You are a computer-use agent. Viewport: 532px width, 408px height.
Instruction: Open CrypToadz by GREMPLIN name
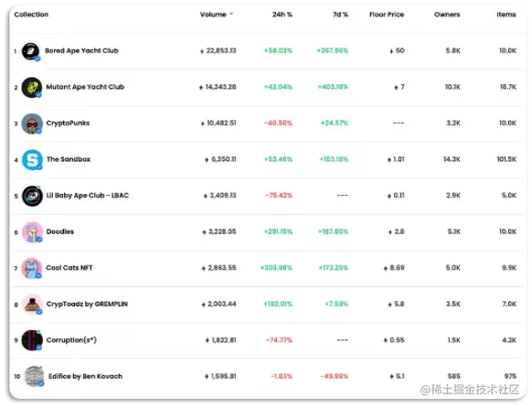pyautogui.click(x=87, y=304)
